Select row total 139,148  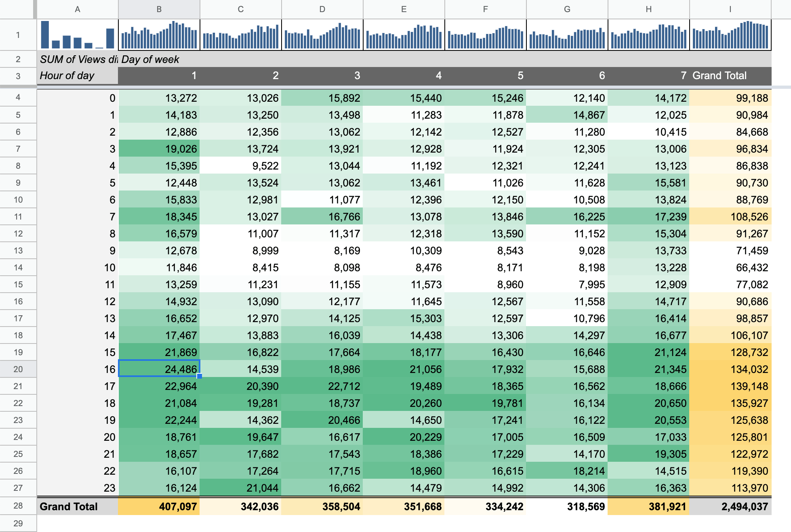[730, 386]
